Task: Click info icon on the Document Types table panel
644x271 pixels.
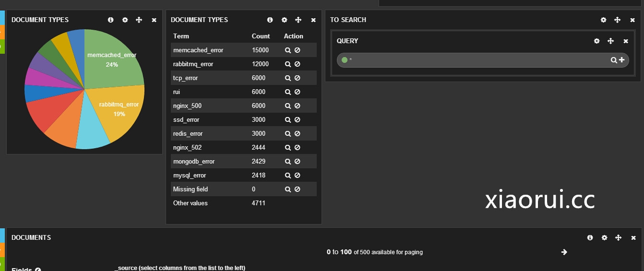Action: tap(270, 20)
